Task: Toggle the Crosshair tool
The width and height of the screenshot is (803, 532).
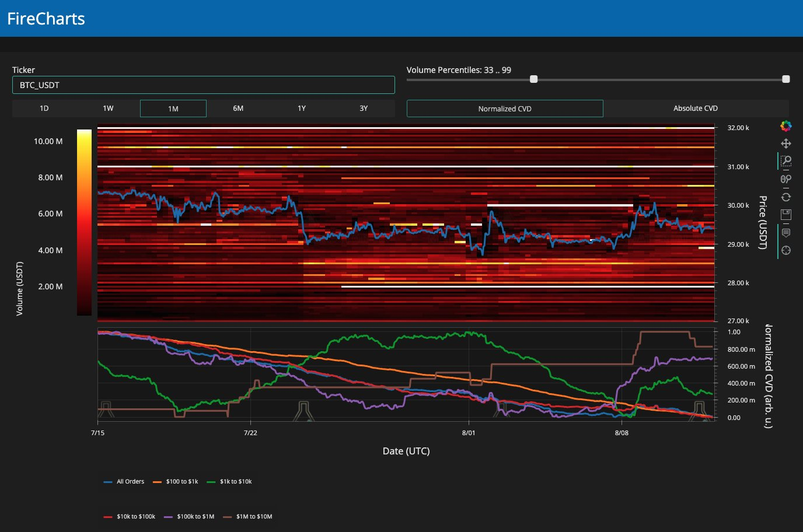Action: tap(786, 250)
